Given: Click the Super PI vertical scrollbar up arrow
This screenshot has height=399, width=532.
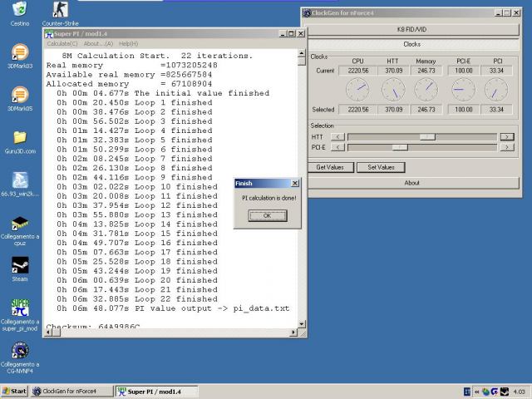Looking at the screenshot, I should [x=302, y=53].
